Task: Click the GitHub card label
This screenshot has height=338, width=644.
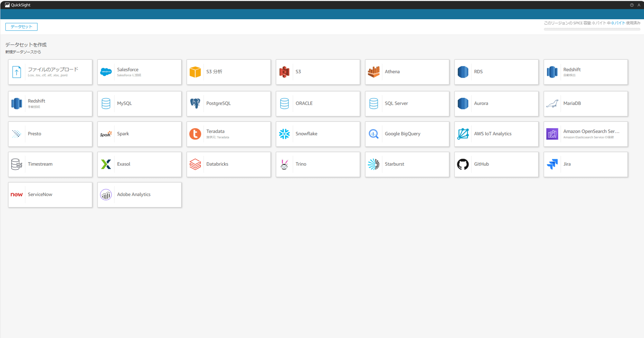Action: [x=481, y=164]
